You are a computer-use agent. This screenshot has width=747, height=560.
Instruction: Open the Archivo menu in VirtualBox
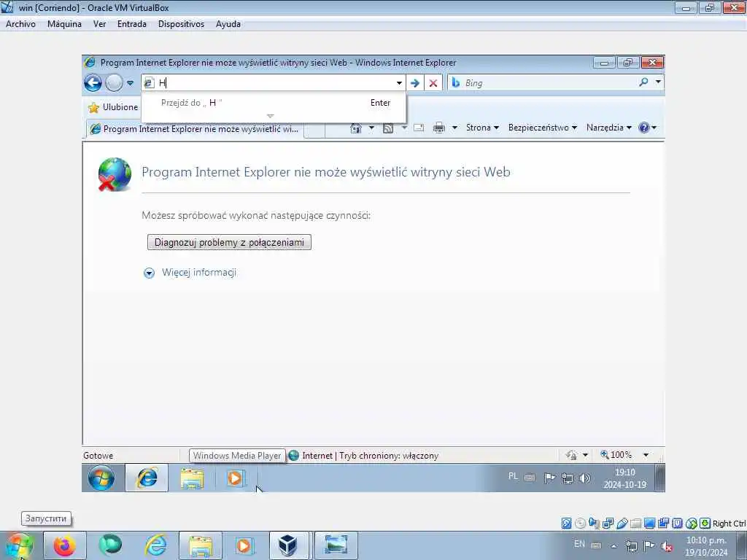pos(20,24)
